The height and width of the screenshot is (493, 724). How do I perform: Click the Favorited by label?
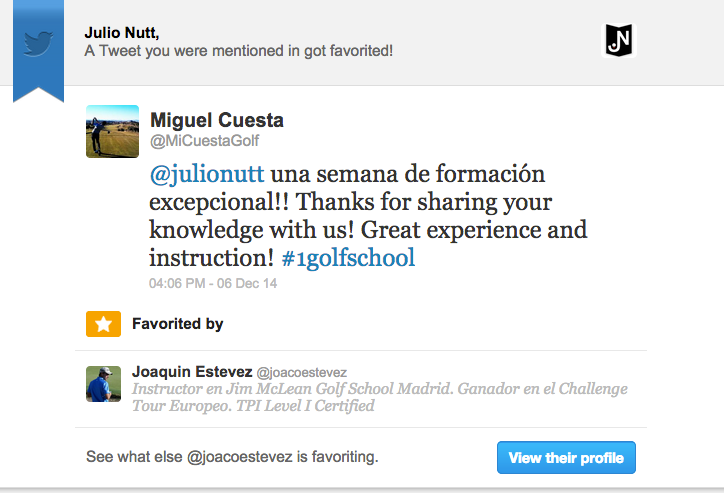(x=177, y=324)
